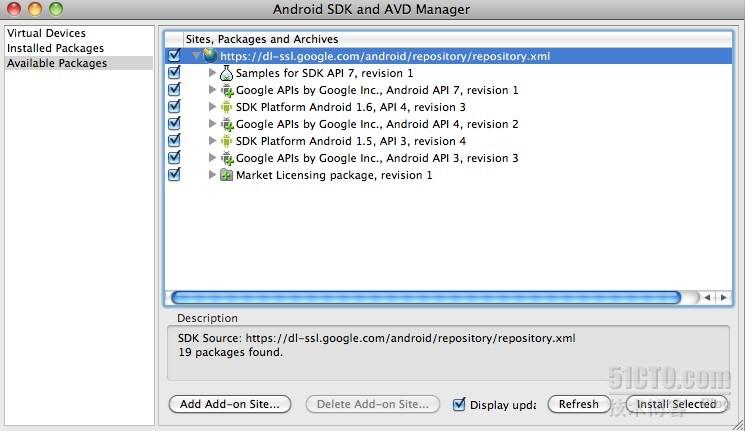The image size is (745, 431).
Task: Click the scroll right arrow
Action: pyautogui.click(x=724, y=297)
